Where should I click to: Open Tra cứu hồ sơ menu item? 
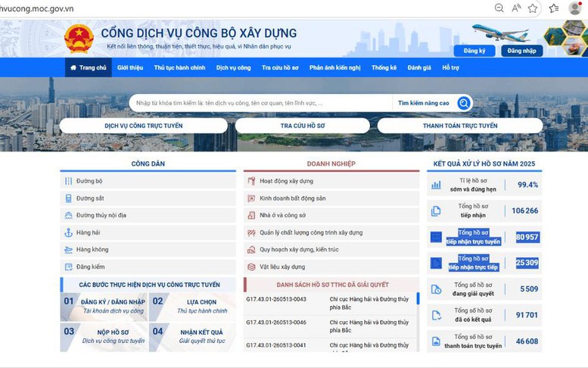[x=280, y=67]
